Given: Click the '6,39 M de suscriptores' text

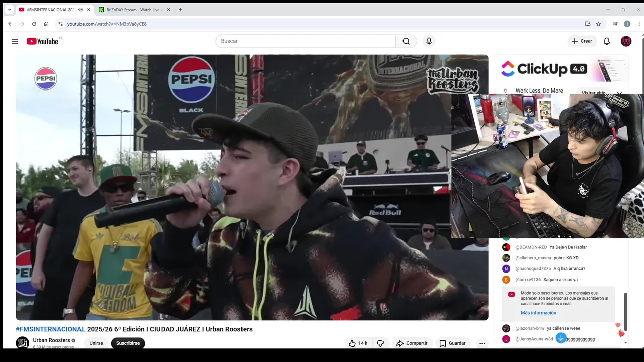Looking at the screenshot, I should click(x=53, y=347).
